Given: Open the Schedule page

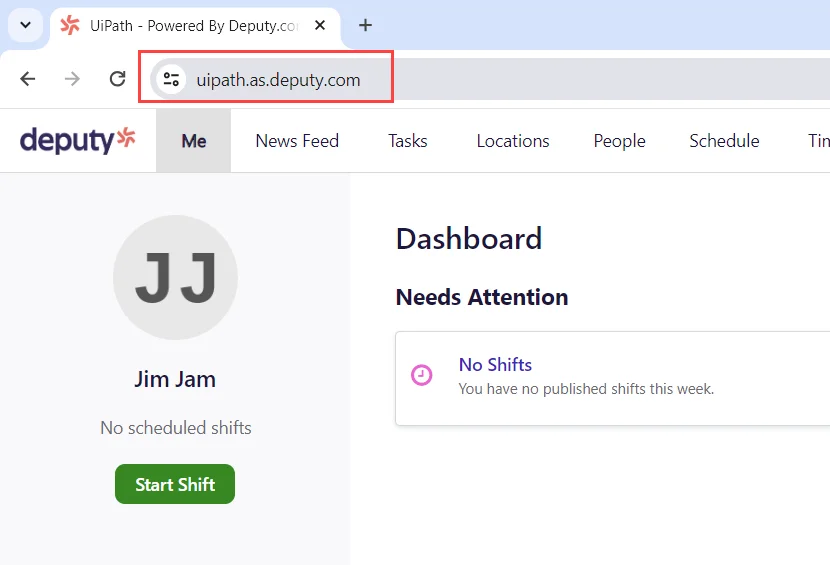Looking at the screenshot, I should click(x=724, y=141).
